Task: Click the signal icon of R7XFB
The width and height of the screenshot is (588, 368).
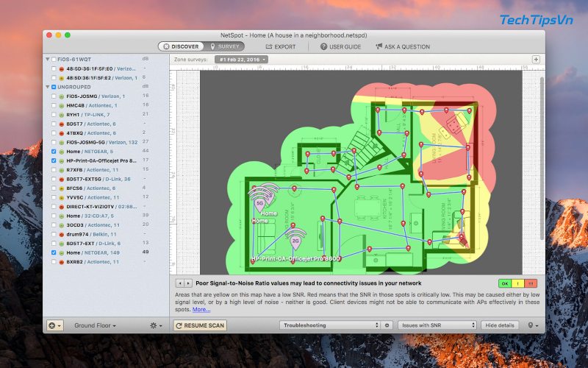Action: (x=62, y=170)
